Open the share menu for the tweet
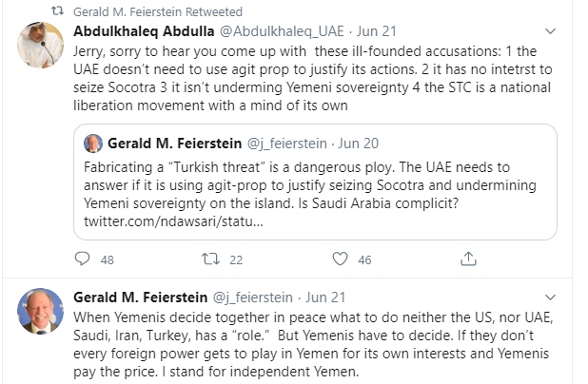 pyautogui.click(x=468, y=259)
